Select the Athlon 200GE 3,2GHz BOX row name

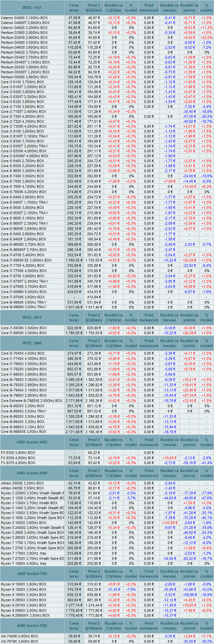point(22,483)
